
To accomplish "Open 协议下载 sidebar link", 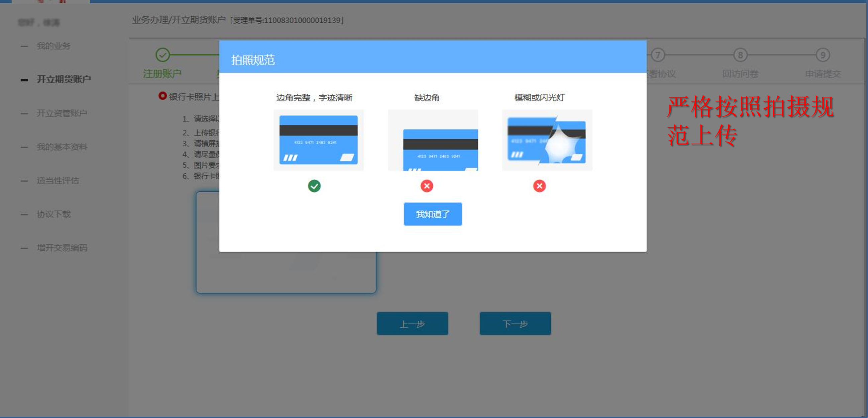I will click(x=53, y=214).
